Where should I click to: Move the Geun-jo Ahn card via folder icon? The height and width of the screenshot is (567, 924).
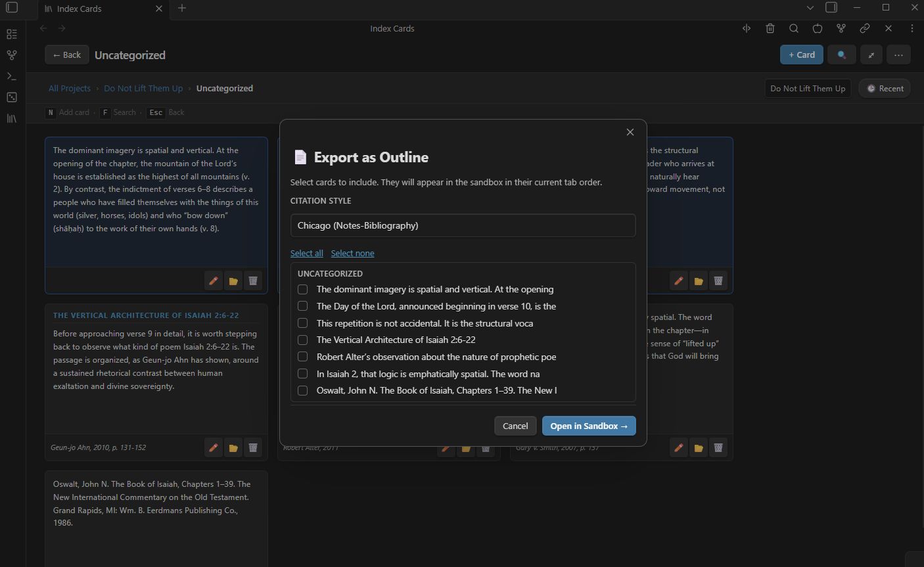coord(233,448)
